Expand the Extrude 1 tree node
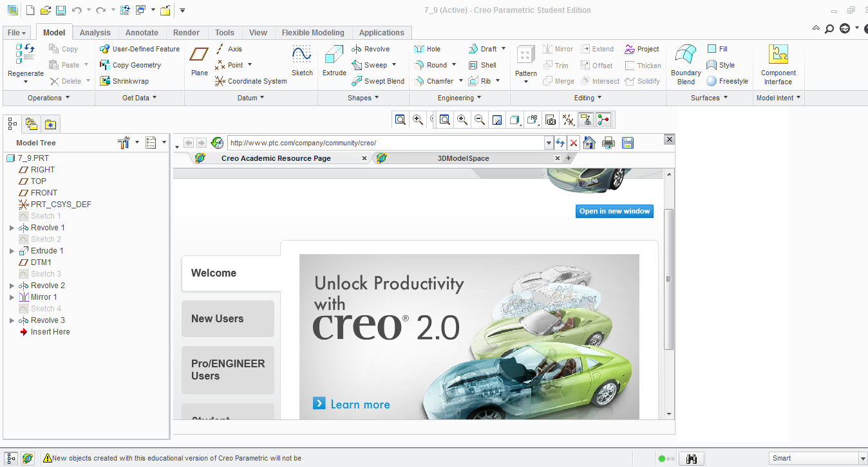The height and width of the screenshot is (467, 868). (x=12, y=251)
